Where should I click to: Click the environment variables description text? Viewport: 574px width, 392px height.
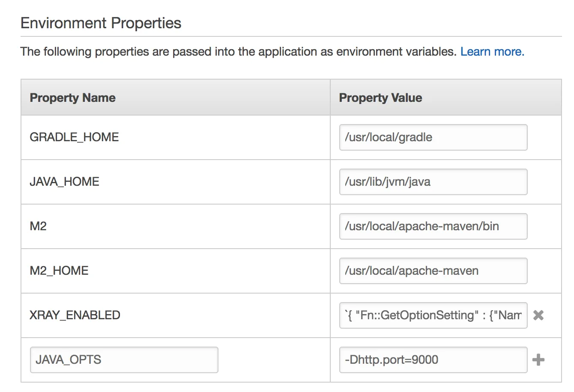point(238,52)
